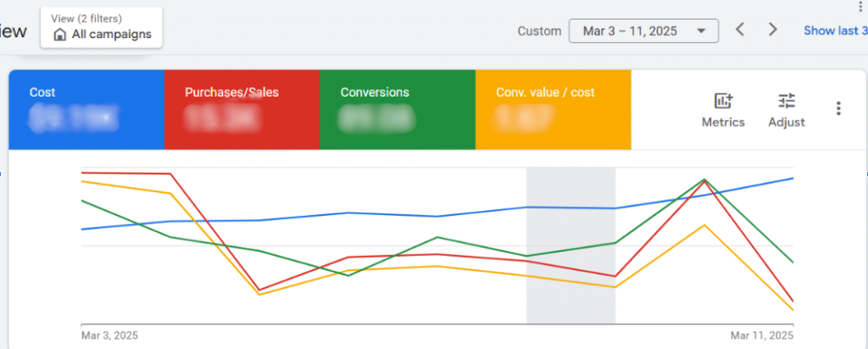Toggle the green Conversions metric card
The image size is (868, 349).
398,109
